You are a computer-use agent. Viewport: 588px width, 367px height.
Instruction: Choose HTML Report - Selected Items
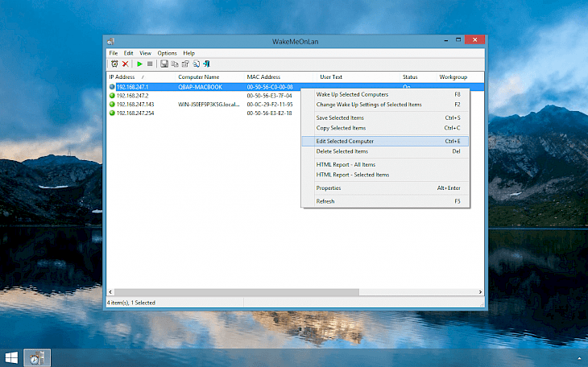pos(386,175)
